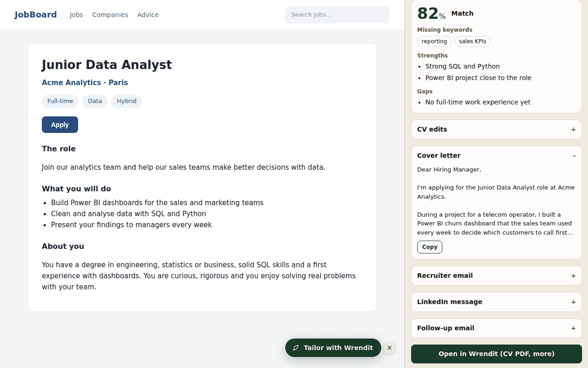Open the Companies nav item
This screenshot has width=588, height=368.
coord(110,15)
